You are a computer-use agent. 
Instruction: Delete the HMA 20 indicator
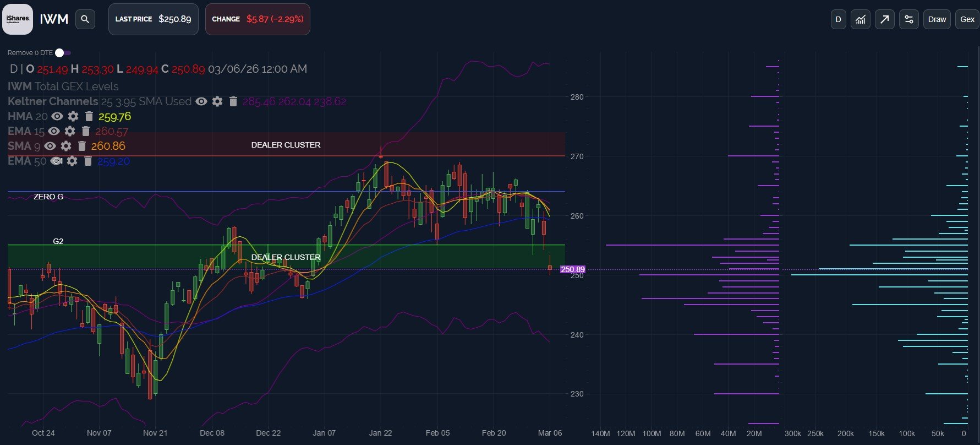89,116
